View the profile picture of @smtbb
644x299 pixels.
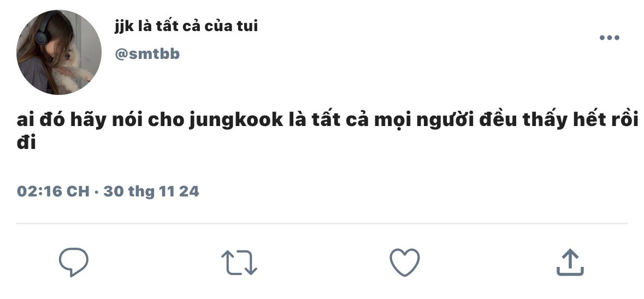point(59,52)
